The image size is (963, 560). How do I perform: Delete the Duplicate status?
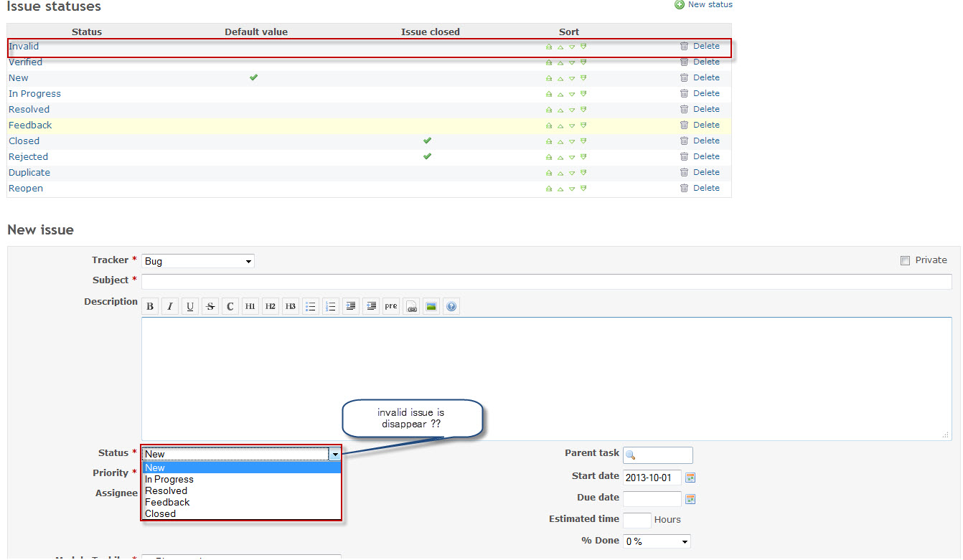pos(683,172)
